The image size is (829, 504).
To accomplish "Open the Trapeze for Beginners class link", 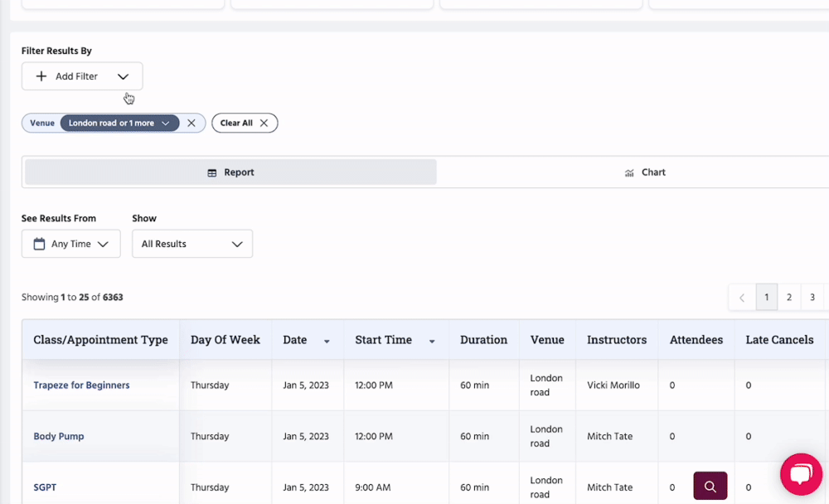I will click(x=81, y=385).
